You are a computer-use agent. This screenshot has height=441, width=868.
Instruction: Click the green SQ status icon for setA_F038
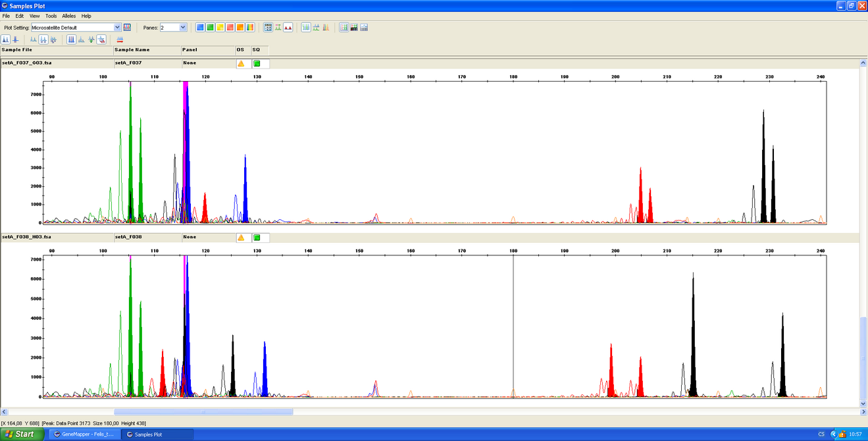(x=257, y=238)
